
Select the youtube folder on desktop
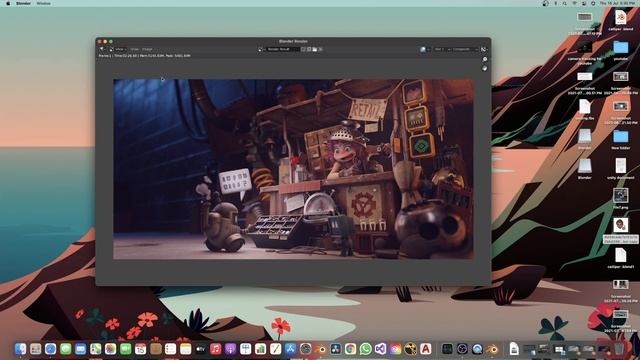pyautogui.click(x=620, y=50)
